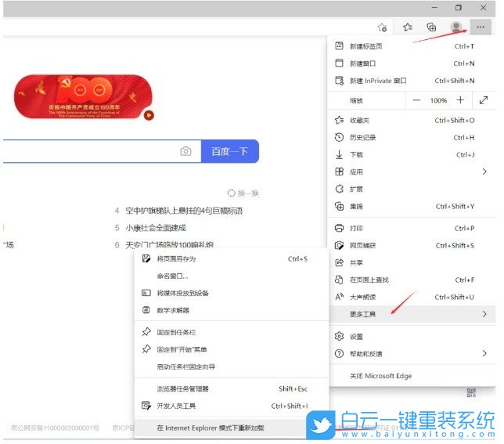The width and height of the screenshot is (504, 444).
Task: Select 新建 InPrivate 窗口 entry
Action: 411,81
